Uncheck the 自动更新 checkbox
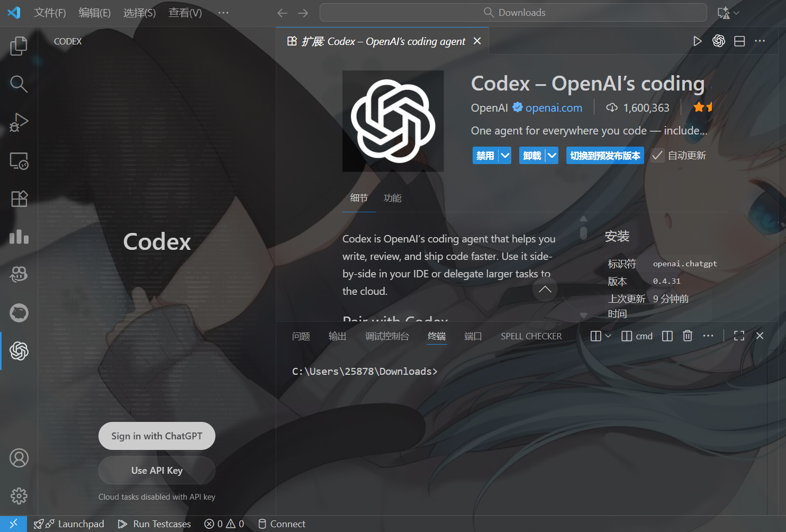The width and height of the screenshot is (786, 532). 657,155
